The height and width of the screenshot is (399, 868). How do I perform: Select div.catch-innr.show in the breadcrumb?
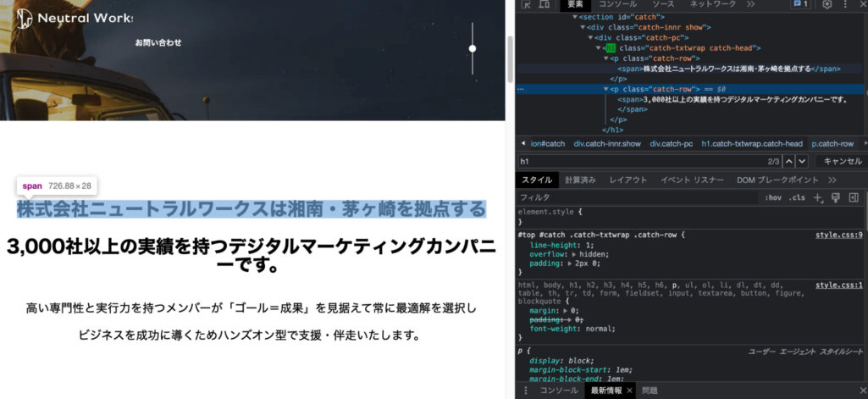coord(607,144)
